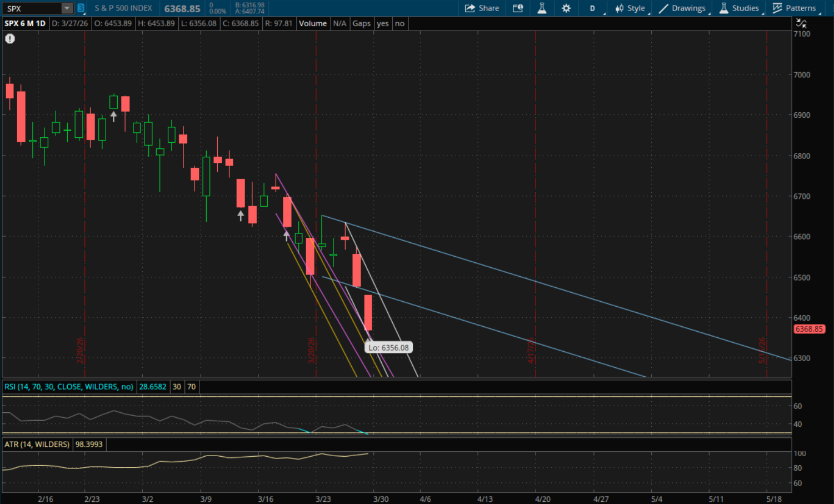Open the chart alerts calendar icon
Image resolution: width=834 pixels, height=504 pixels.
click(518, 8)
